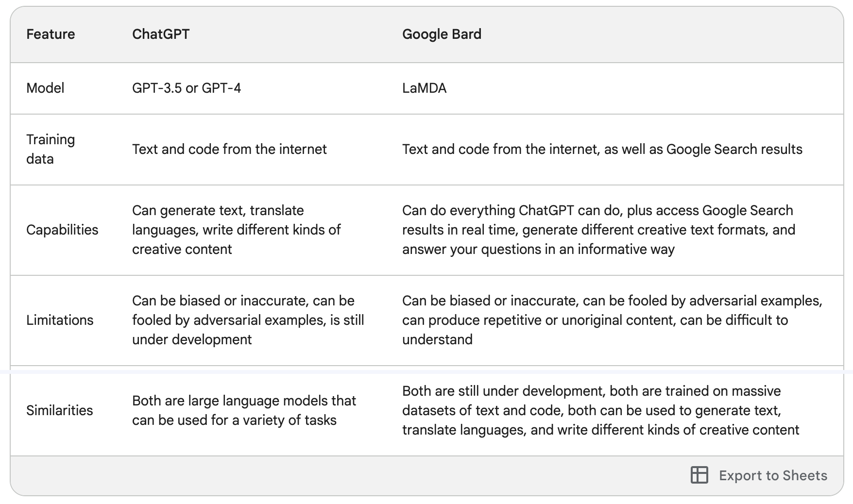Select the Google Bard column header
Viewport: 853px width, 504px height.
point(442,34)
